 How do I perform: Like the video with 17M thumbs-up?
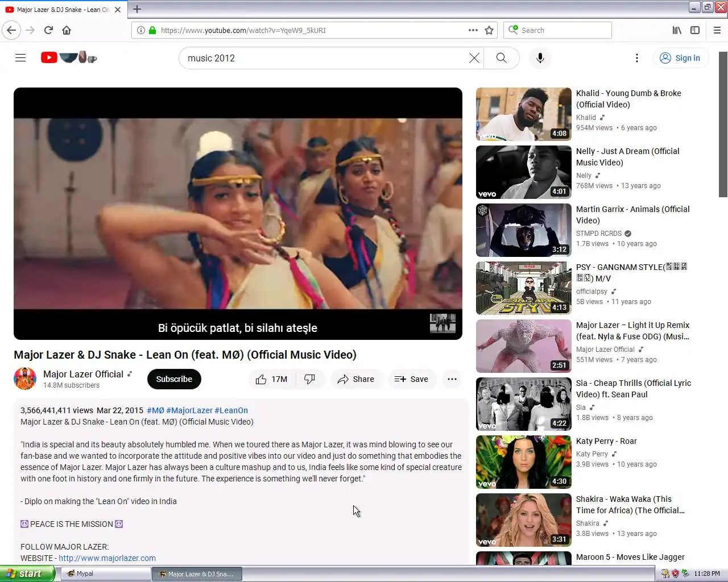click(x=272, y=379)
